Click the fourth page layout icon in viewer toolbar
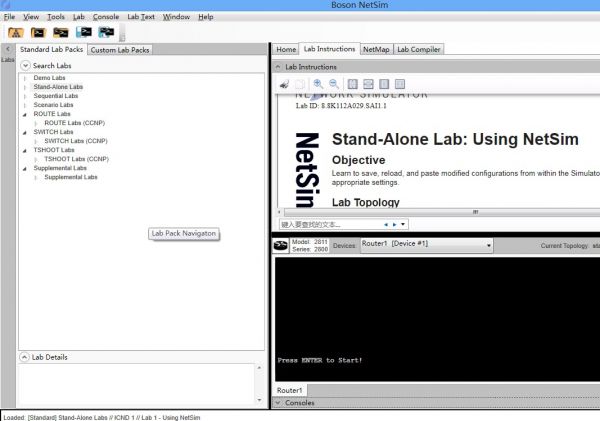The image size is (600, 421). click(399, 84)
